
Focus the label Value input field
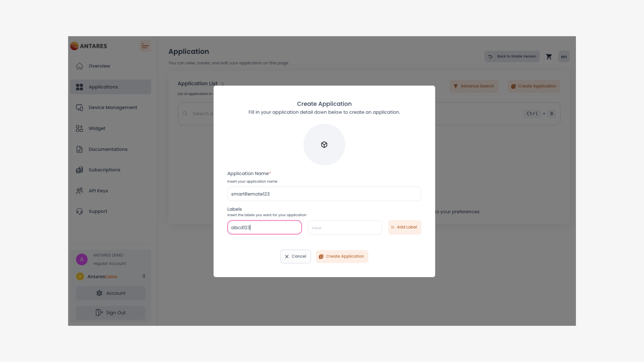click(x=345, y=228)
